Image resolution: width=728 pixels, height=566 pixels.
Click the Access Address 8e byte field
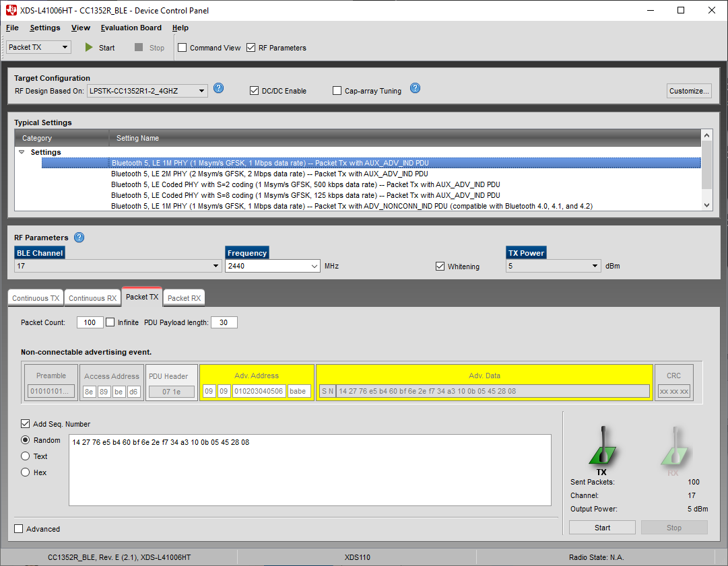tap(89, 392)
